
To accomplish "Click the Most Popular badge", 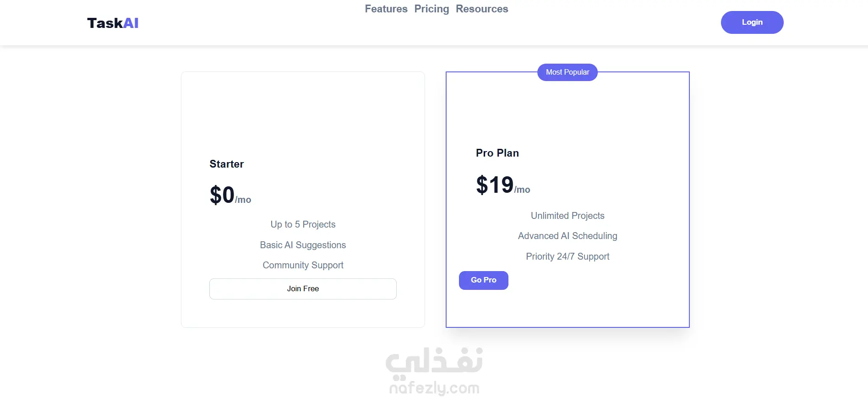I will tap(567, 72).
